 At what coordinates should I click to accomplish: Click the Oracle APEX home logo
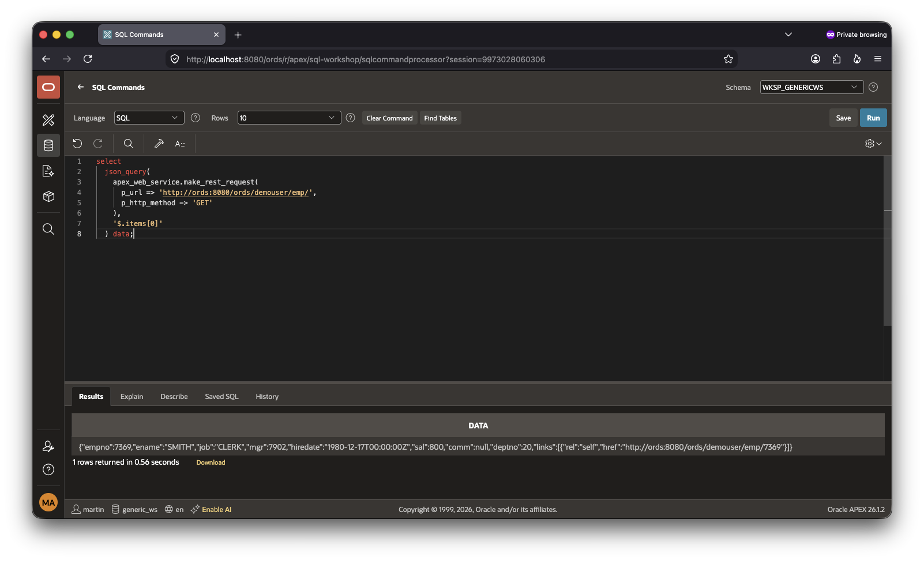point(48,87)
